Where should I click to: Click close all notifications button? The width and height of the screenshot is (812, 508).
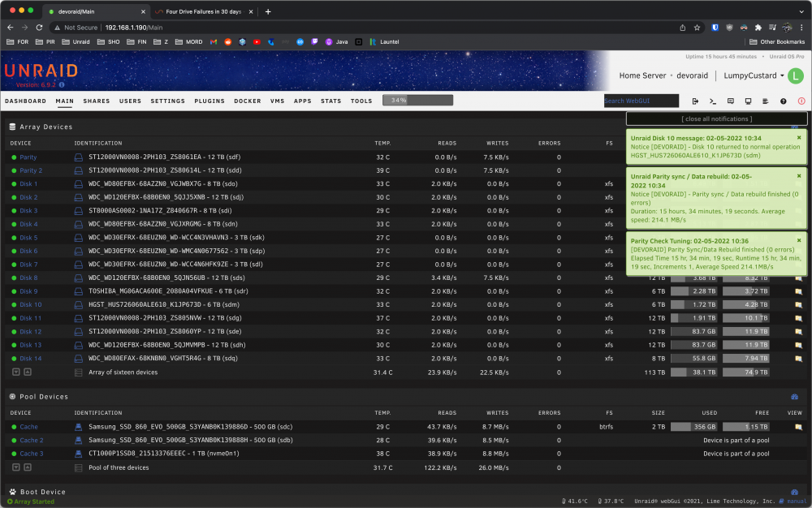tap(717, 119)
